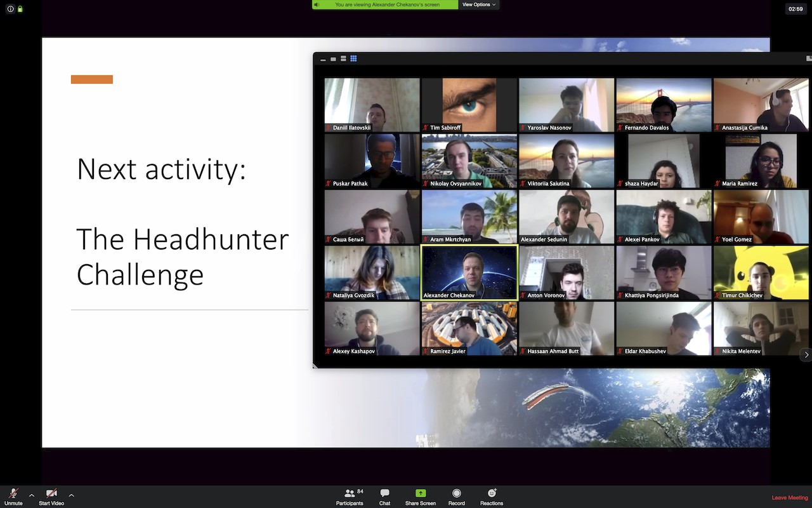
Task: Click Leave Meeting
Action: [790, 498]
